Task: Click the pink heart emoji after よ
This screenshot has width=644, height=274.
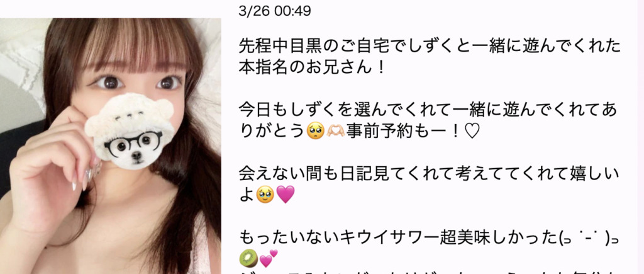Action: (286, 195)
